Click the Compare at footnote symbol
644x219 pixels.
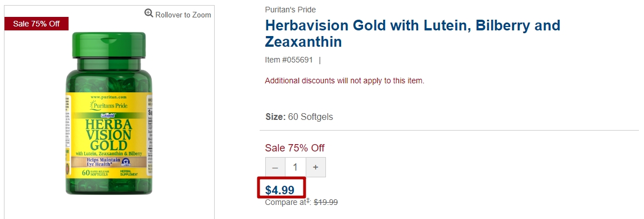(307, 200)
